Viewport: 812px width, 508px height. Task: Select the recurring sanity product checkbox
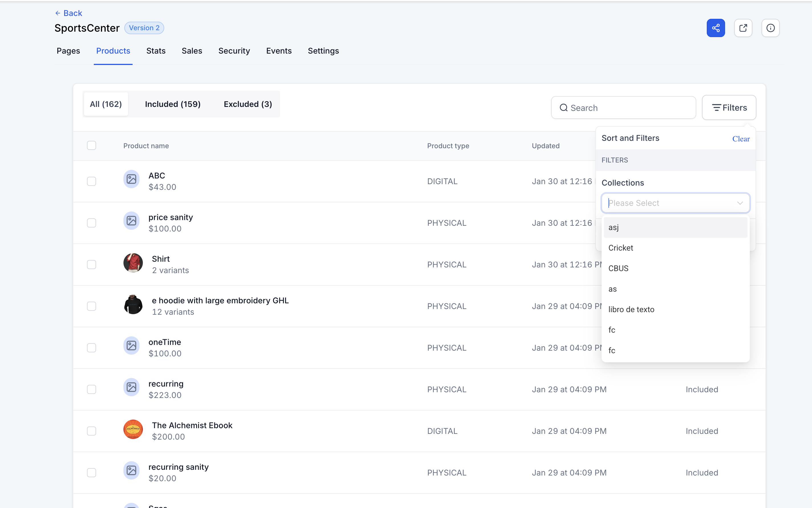click(92, 473)
